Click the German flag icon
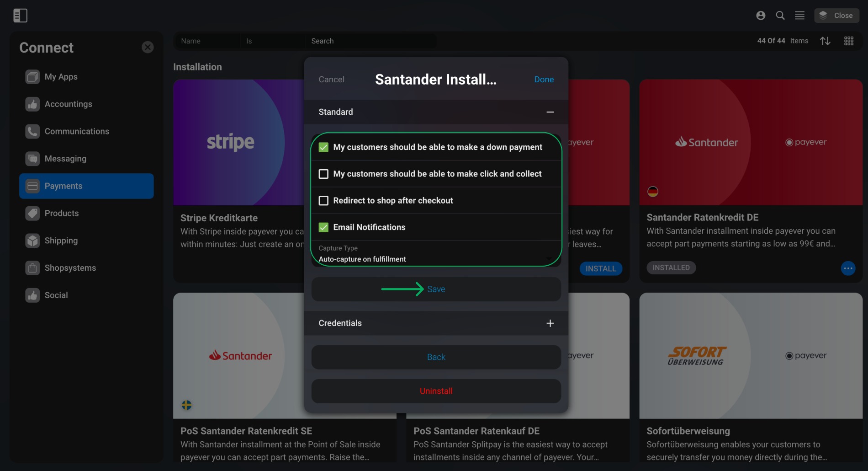This screenshot has width=868, height=471. point(653,192)
